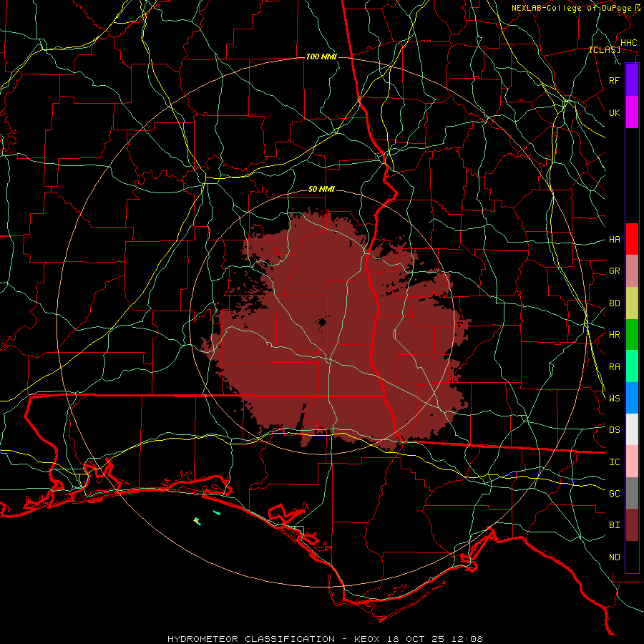Click the BD legend label
644x644 pixels.
click(614, 303)
